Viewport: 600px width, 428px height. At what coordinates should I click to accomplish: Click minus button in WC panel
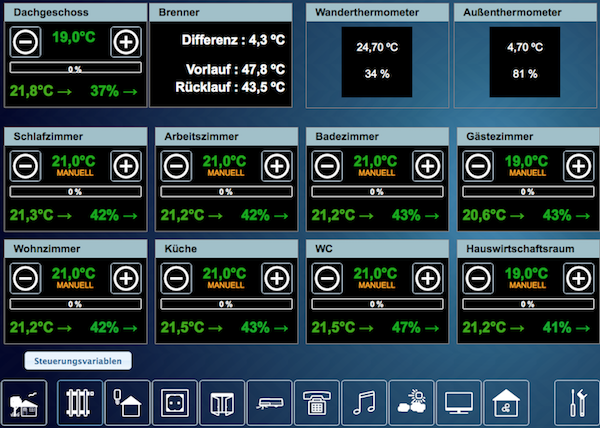(327, 278)
